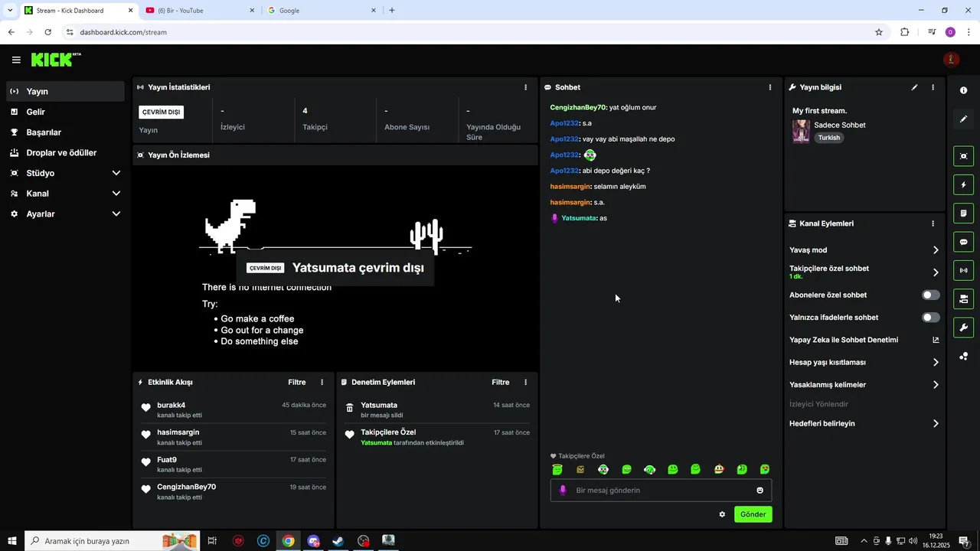980x551 pixels.
Task: Open Hedefleri belirleyin chevron
Action: tap(936, 424)
